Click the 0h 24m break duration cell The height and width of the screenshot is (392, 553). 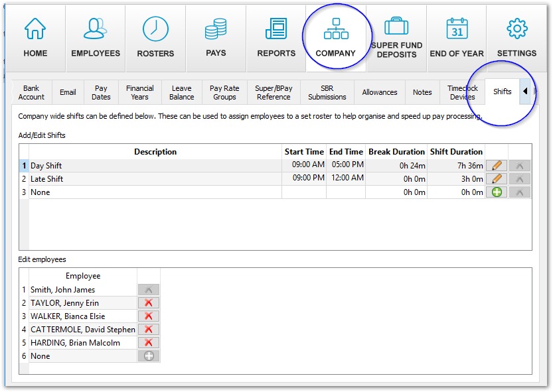pos(396,166)
